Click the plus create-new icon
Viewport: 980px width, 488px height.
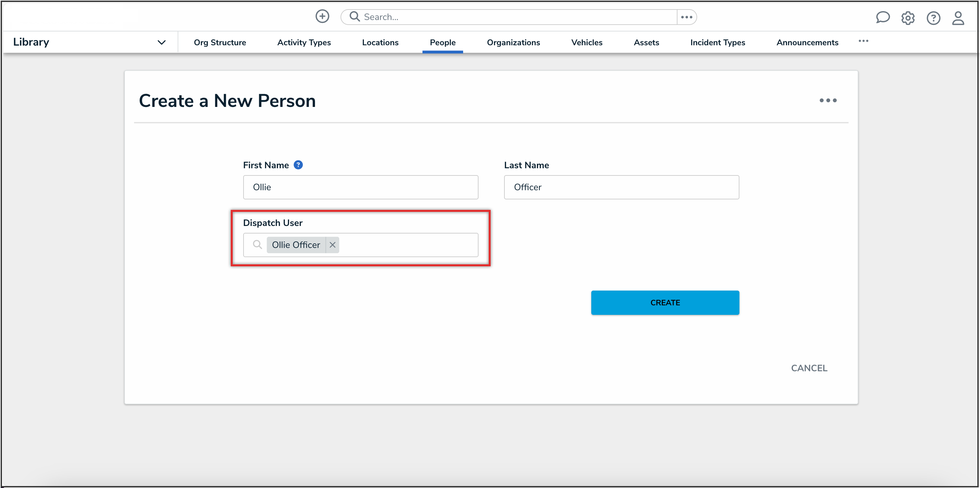[322, 16]
